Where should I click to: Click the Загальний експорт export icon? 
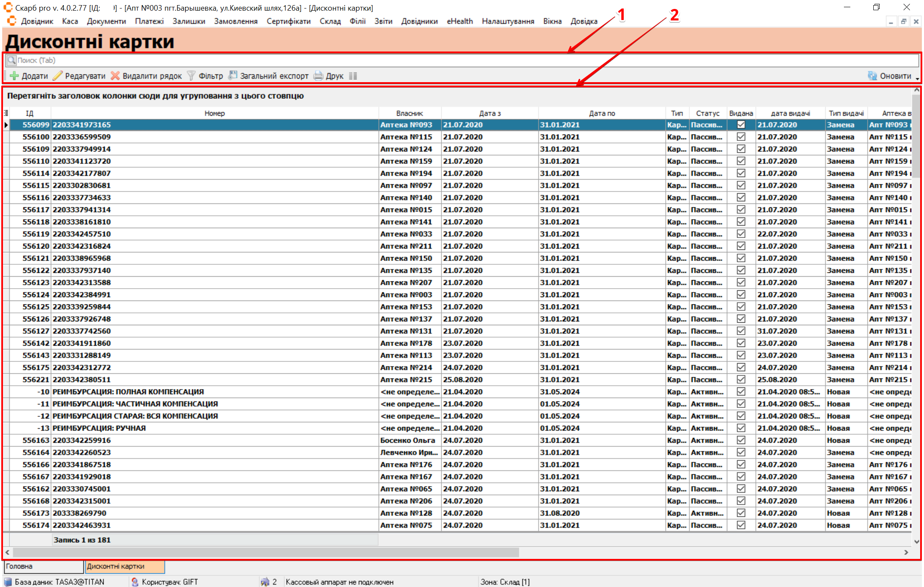pyautogui.click(x=233, y=75)
